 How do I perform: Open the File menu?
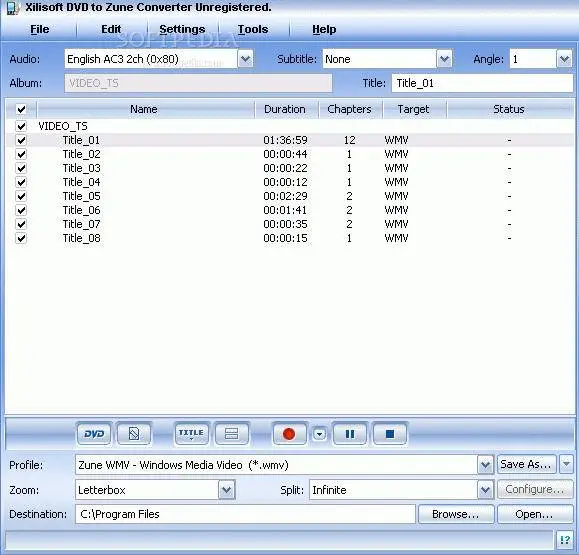[40, 29]
